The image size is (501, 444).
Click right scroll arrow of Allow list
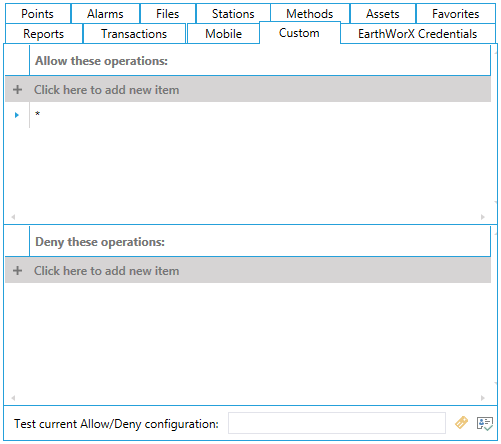coord(483,217)
